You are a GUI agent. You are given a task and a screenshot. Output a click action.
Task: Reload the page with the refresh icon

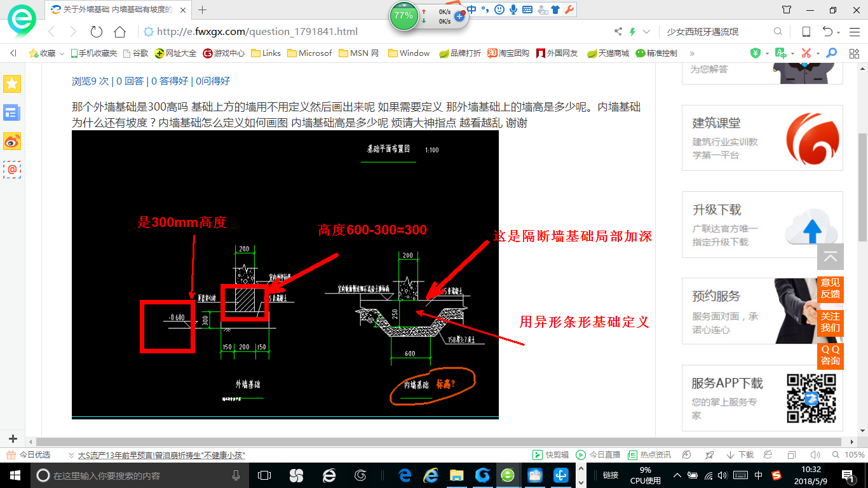coord(96,32)
